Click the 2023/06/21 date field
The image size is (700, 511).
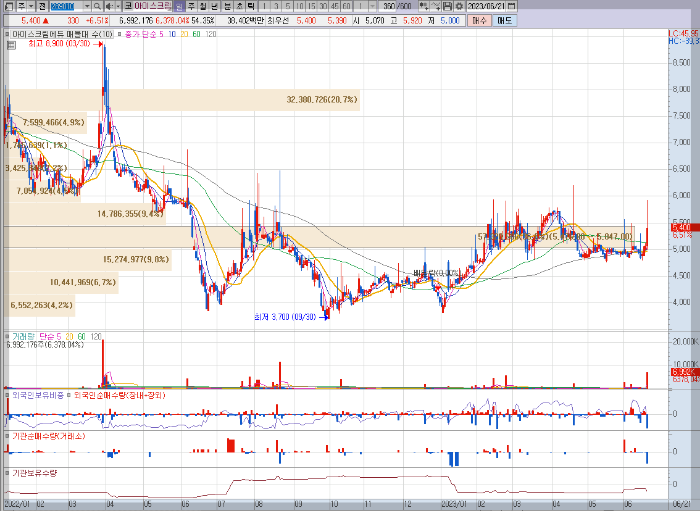pyautogui.click(x=487, y=6)
